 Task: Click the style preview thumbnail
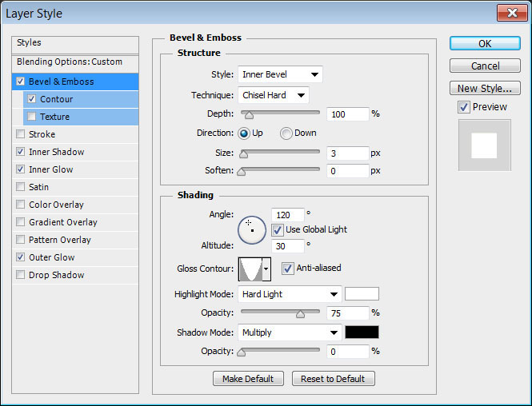point(484,145)
